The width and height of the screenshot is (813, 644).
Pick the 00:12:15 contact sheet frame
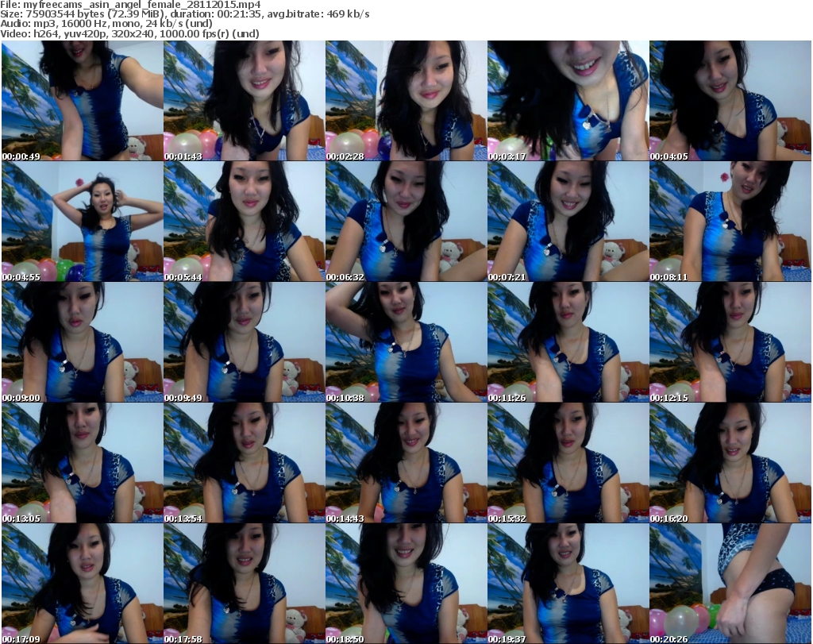tap(730, 342)
